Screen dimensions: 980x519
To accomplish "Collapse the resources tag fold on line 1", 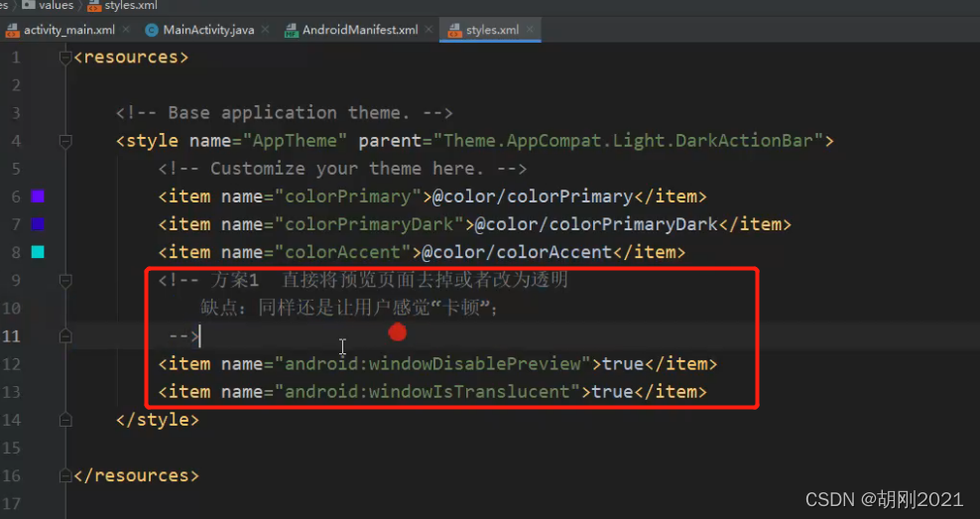I will pos(65,58).
